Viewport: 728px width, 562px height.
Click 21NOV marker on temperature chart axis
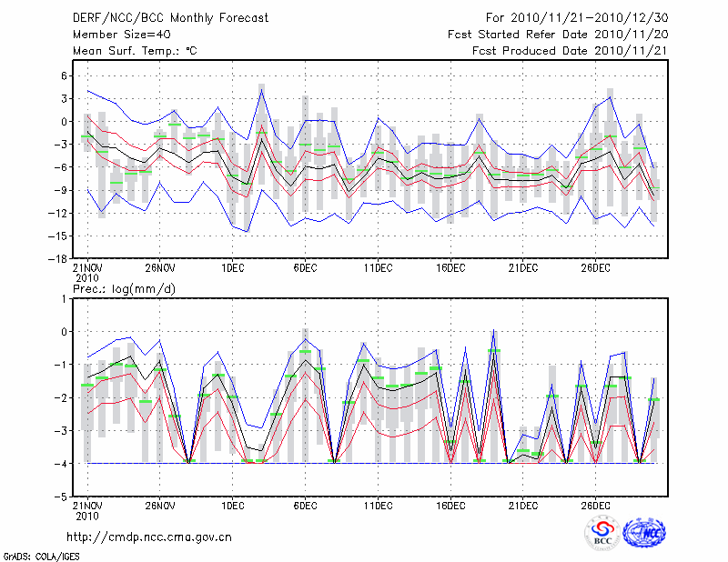87,268
